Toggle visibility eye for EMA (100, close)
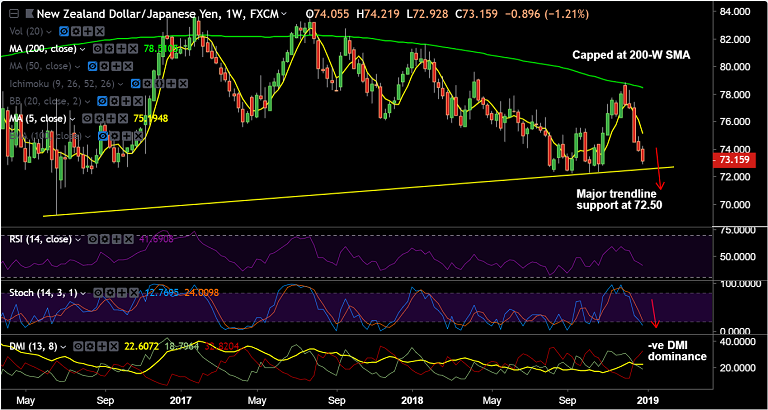Screen dimensions: 768x410 pyautogui.click(x=103, y=136)
